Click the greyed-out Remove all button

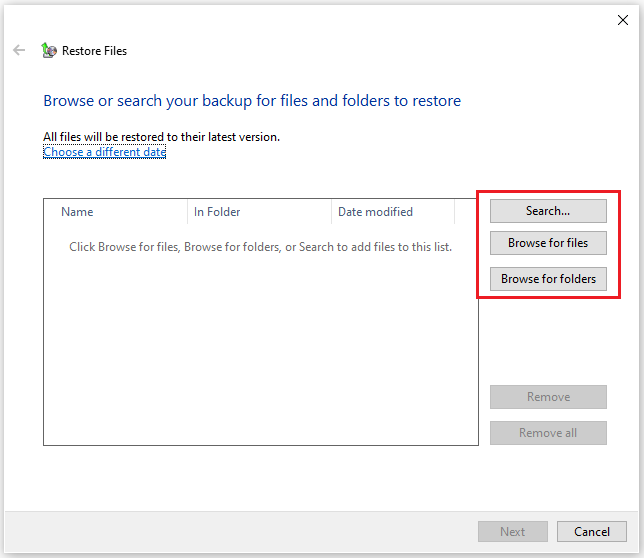[x=548, y=433]
